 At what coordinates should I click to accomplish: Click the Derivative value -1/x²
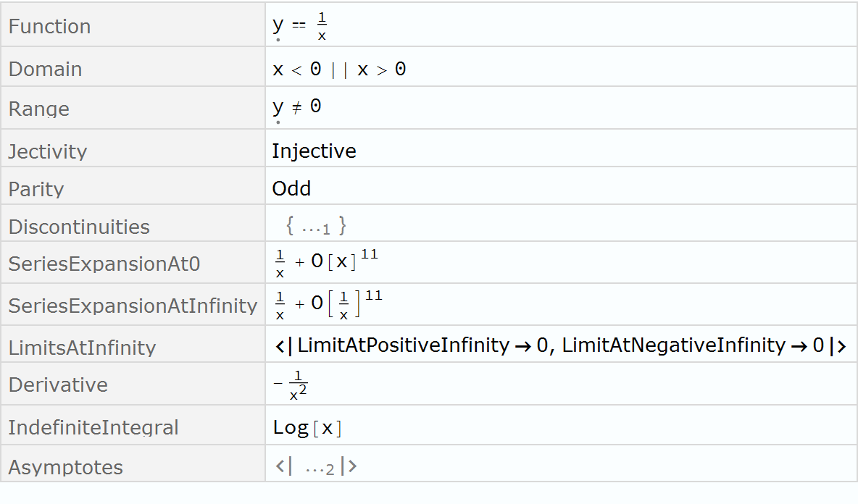click(292, 385)
